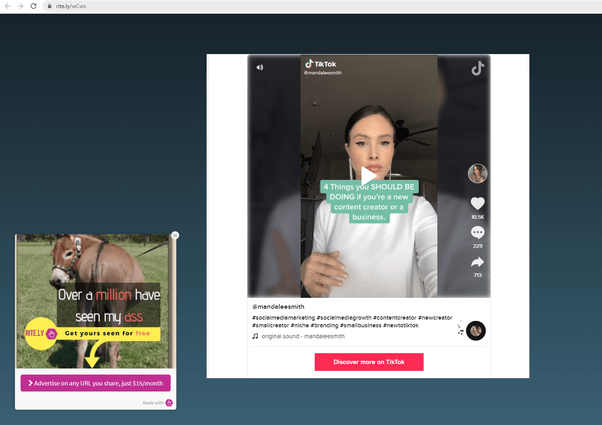Click the padlock site info icon
The height and width of the screenshot is (425, 602).
49,6
